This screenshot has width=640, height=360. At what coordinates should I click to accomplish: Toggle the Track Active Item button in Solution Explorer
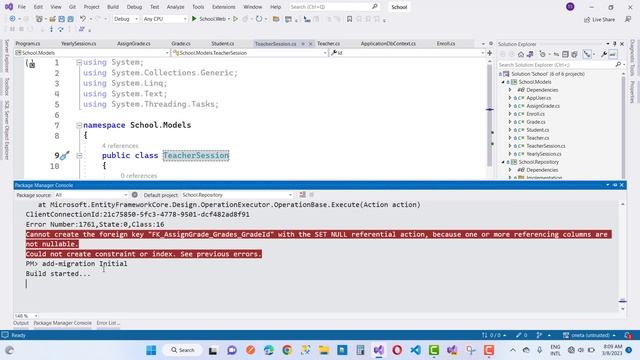pos(587,54)
